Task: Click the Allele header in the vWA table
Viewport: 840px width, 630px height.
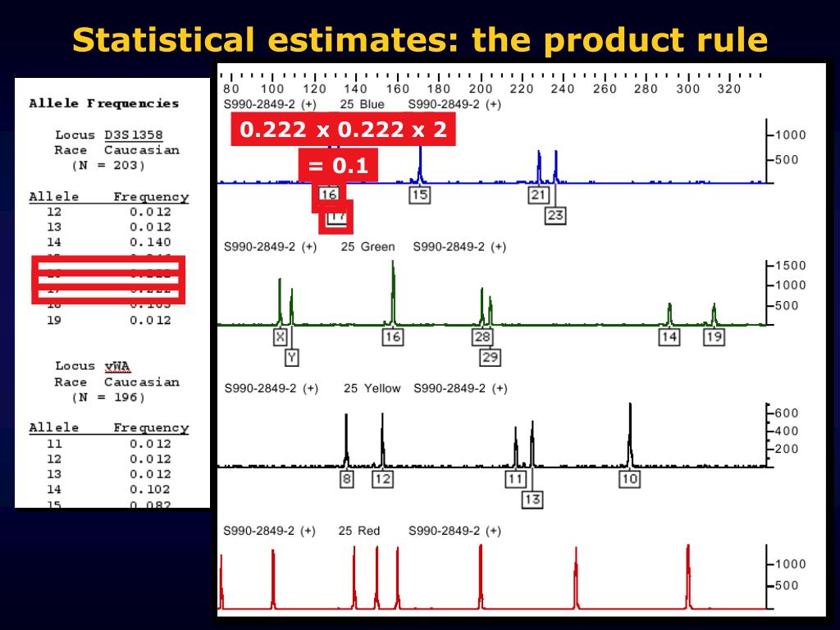Action: (53, 428)
